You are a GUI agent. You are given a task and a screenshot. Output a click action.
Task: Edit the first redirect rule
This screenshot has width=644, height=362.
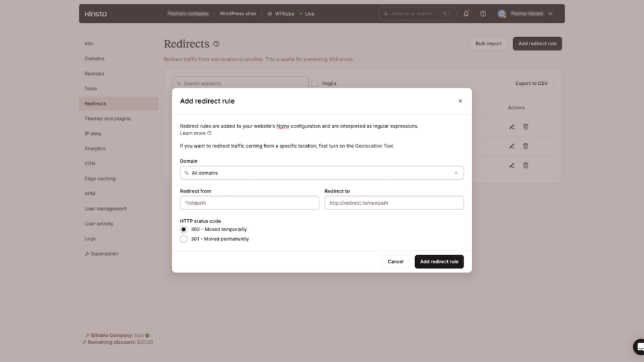[512, 127]
